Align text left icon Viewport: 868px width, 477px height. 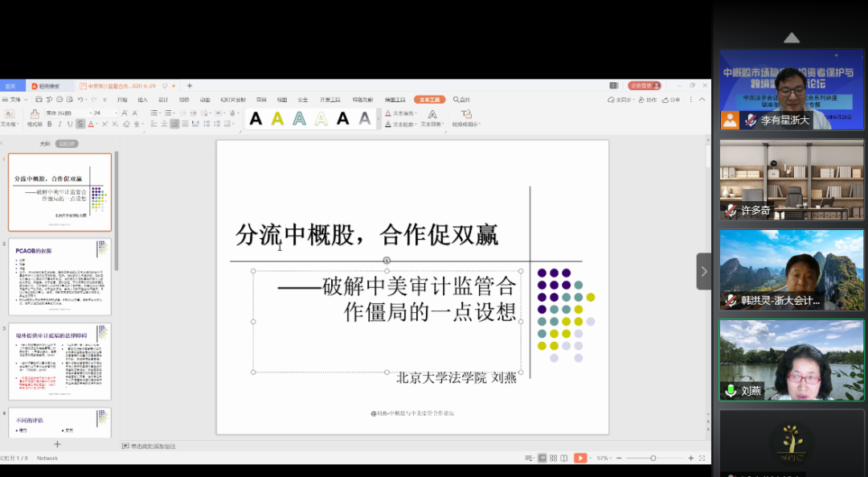coord(154,124)
